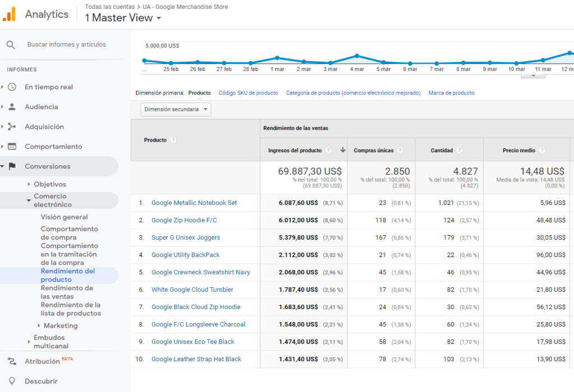This screenshot has width=574, height=392.
Task: Click the sort descending arrow in Ingresos column
Action: [x=342, y=150]
